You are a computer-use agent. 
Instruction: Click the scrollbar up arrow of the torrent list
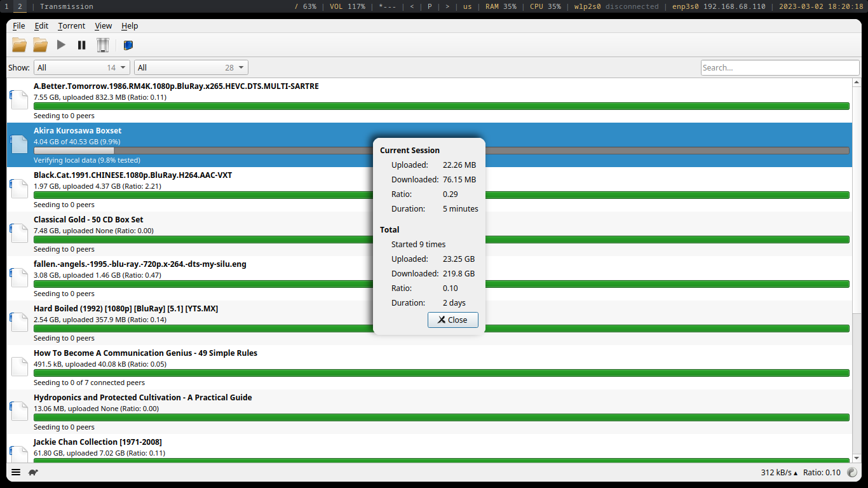tap(857, 83)
